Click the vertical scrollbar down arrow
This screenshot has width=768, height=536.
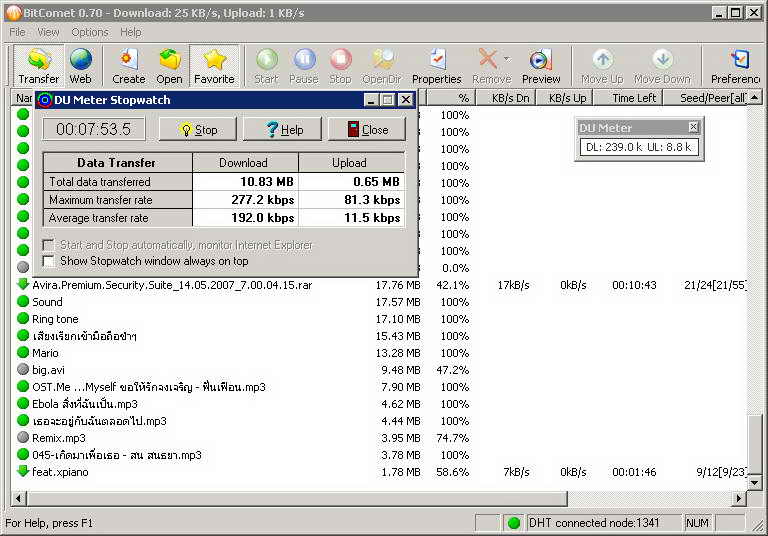point(755,483)
